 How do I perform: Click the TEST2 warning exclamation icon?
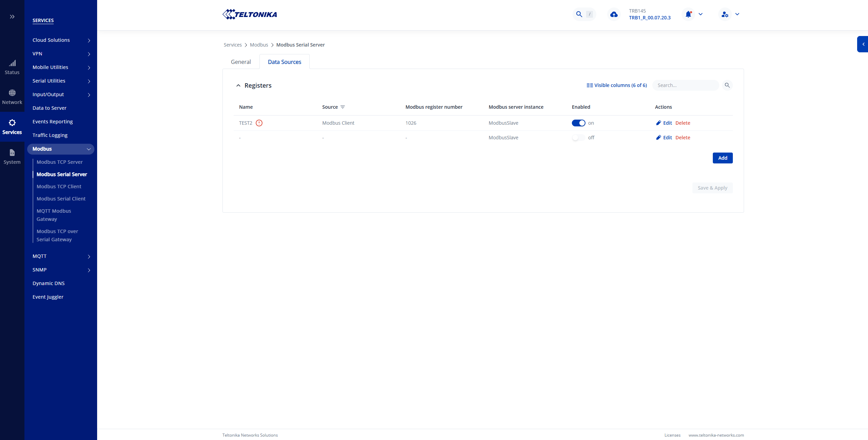(x=259, y=123)
